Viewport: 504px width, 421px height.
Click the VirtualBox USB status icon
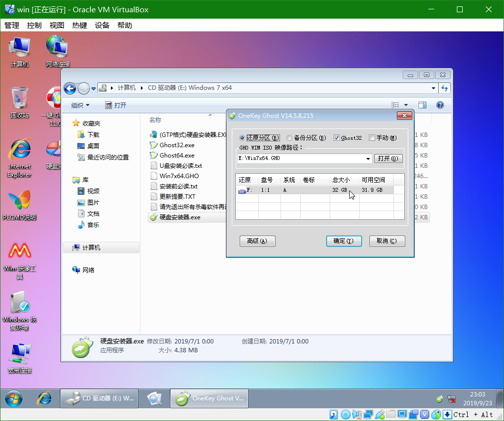tap(380, 415)
